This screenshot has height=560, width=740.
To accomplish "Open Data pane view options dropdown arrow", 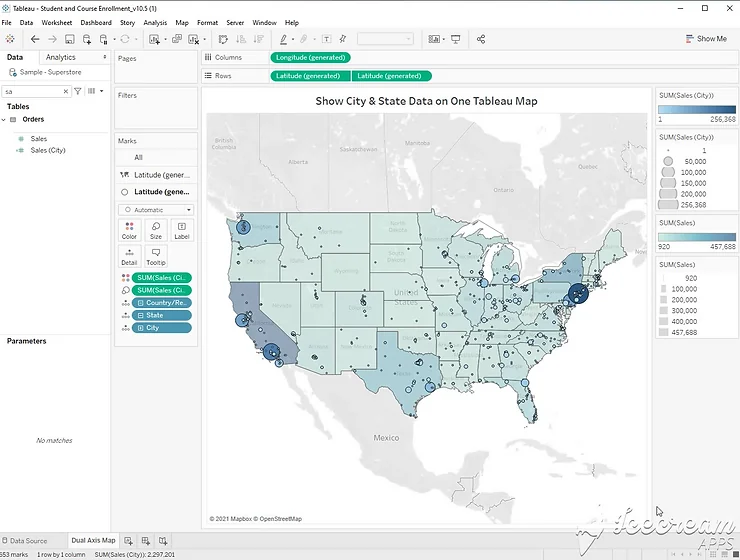I will pos(101,91).
